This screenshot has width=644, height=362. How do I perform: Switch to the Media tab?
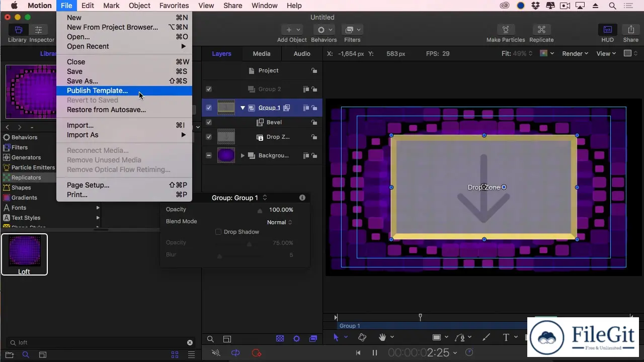pos(262,53)
